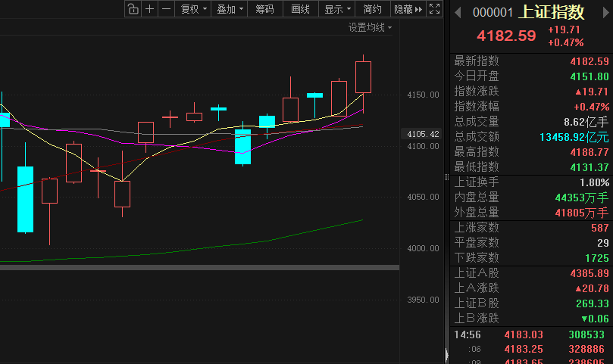Screen dimensions: 613x364
Task: Go to next index with right arrow
Action: (605, 13)
